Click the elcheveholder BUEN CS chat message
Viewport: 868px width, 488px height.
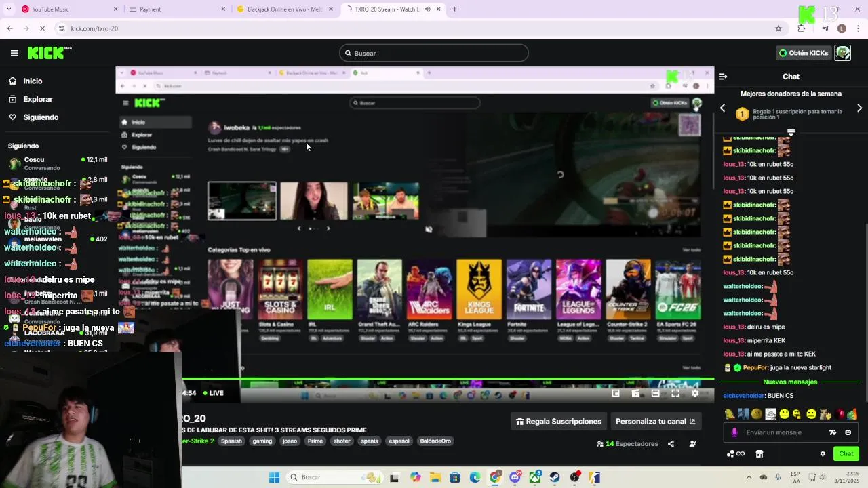pos(758,395)
